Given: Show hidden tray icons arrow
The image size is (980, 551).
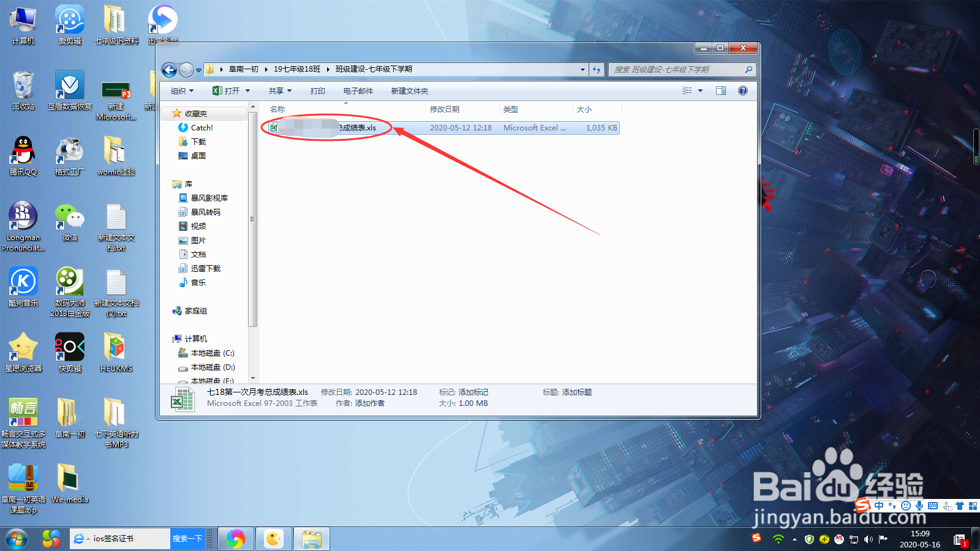Looking at the screenshot, I should tap(794, 539).
